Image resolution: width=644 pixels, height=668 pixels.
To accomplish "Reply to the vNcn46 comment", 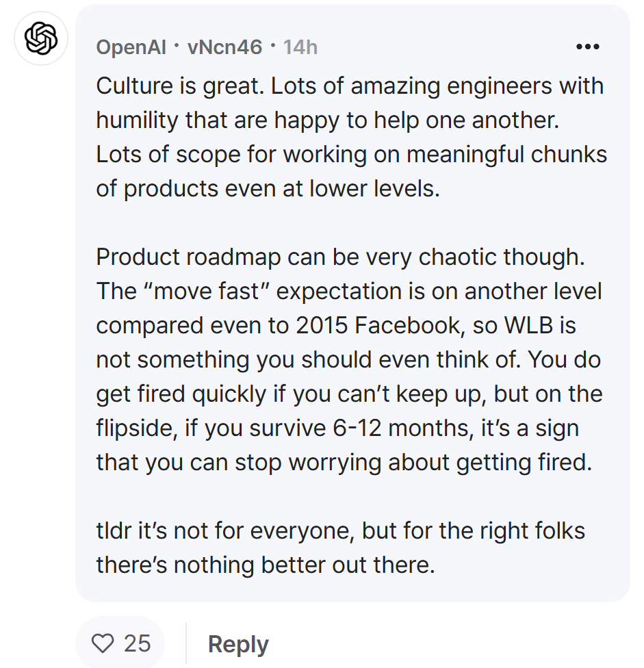I will [238, 644].
